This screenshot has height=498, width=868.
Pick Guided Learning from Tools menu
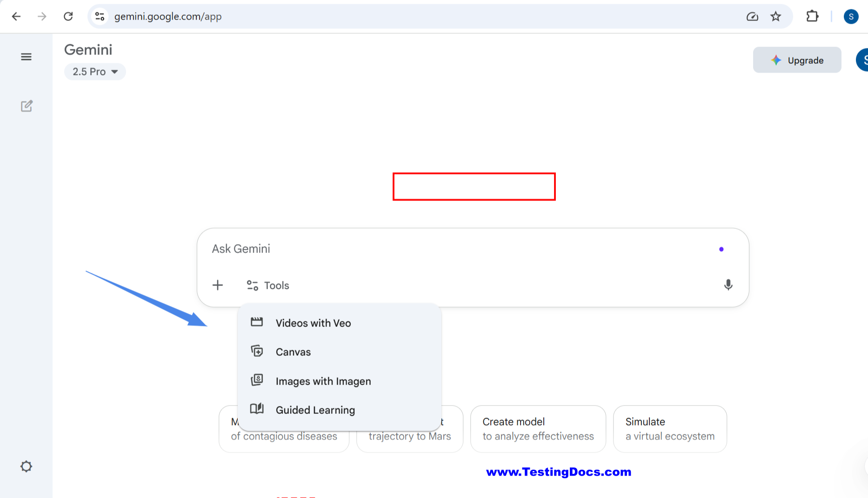pos(315,410)
